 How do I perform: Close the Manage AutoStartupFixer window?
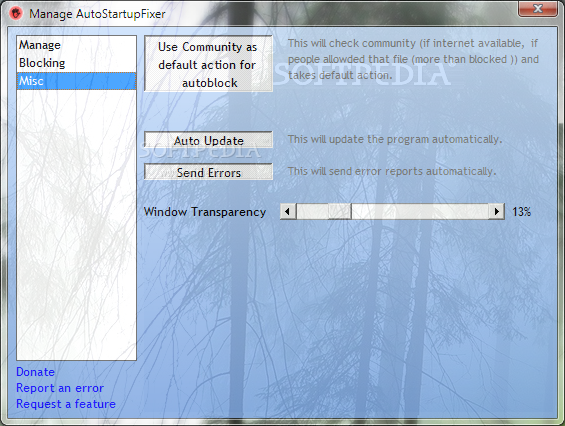coord(538,8)
